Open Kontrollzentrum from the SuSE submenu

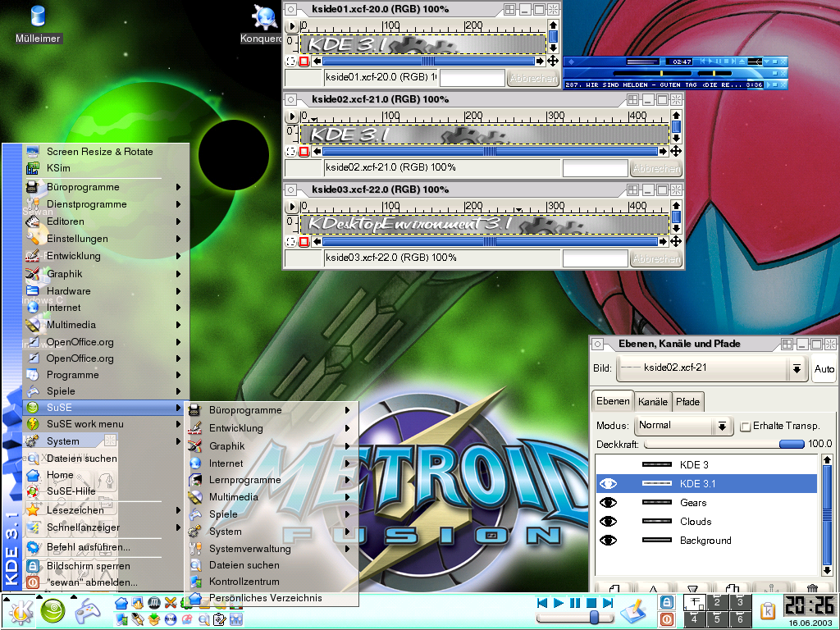coord(271,582)
